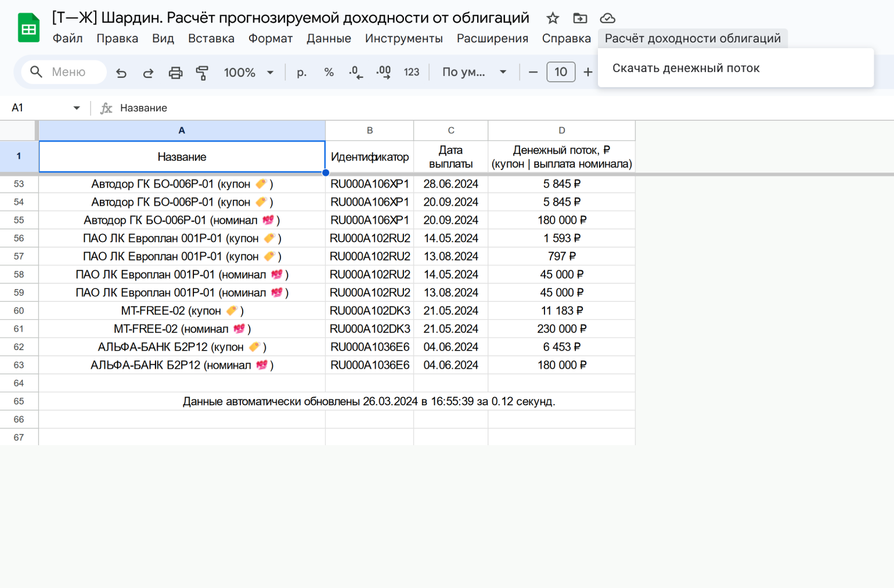
Task: Open the Файл menu
Action: (67, 38)
